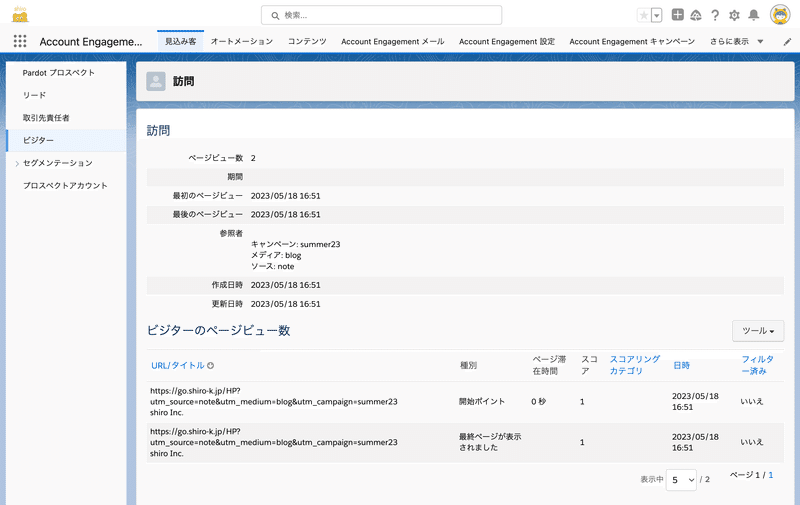800x505 pixels.
Task: Click メディア: blog text
Action: [x=276, y=255]
